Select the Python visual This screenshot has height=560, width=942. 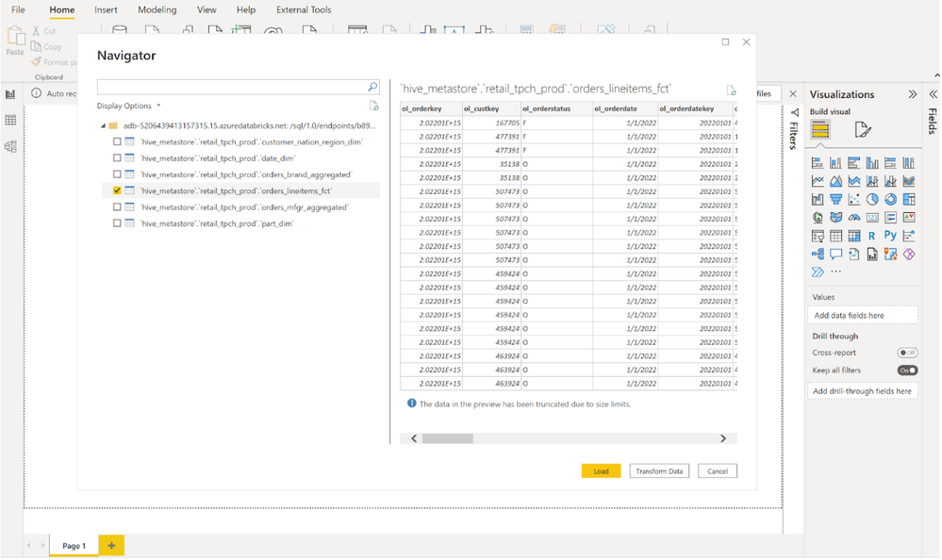tap(890, 236)
